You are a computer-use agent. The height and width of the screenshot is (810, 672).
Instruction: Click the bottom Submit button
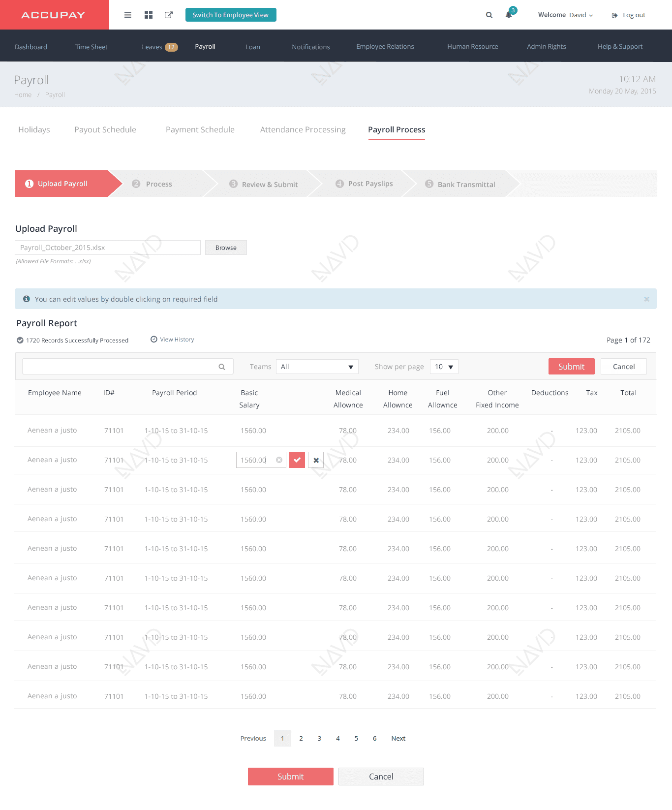click(290, 777)
